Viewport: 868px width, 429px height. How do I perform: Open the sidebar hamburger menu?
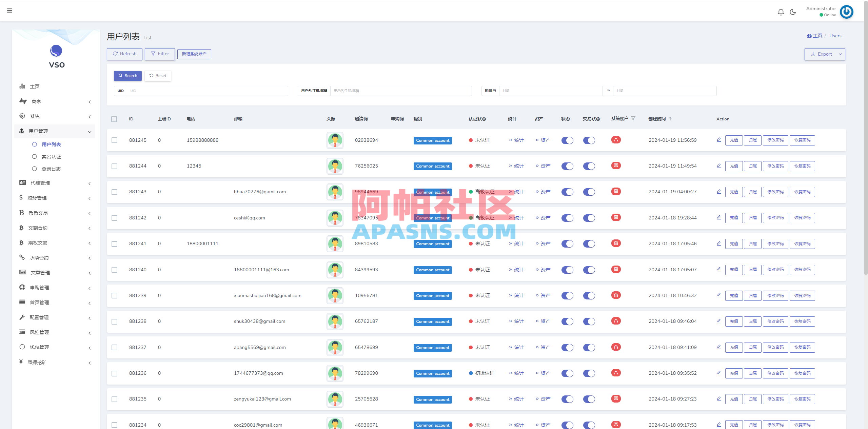click(x=9, y=11)
